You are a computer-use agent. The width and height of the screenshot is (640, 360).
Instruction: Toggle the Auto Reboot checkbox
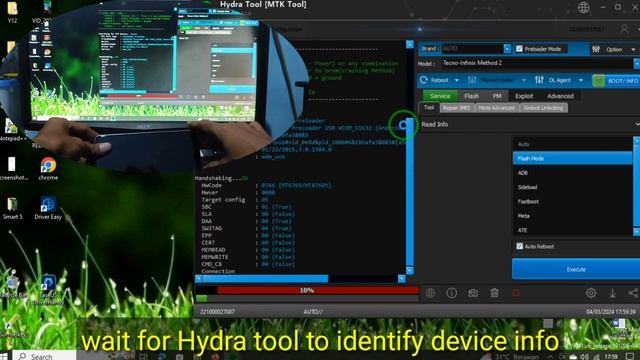[x=520, y=246]
